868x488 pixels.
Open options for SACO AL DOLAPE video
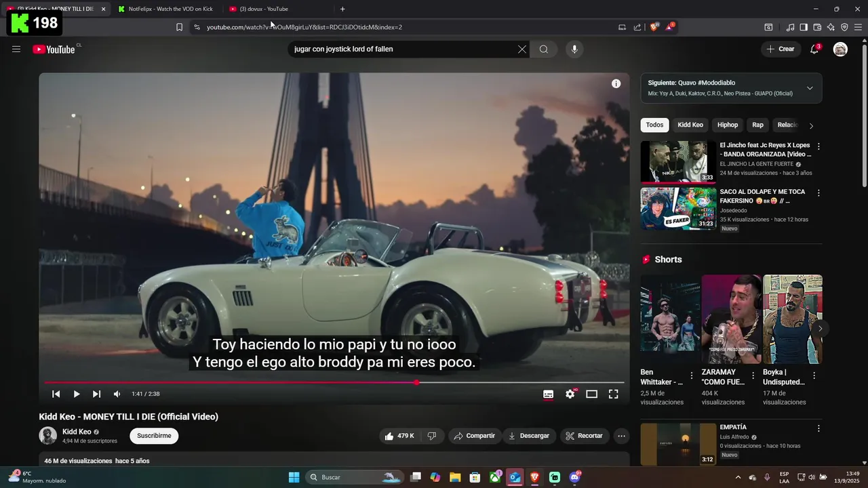818,193
